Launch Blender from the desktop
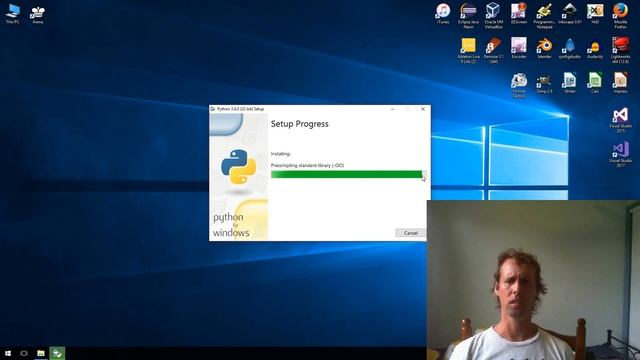 (544, 48)
